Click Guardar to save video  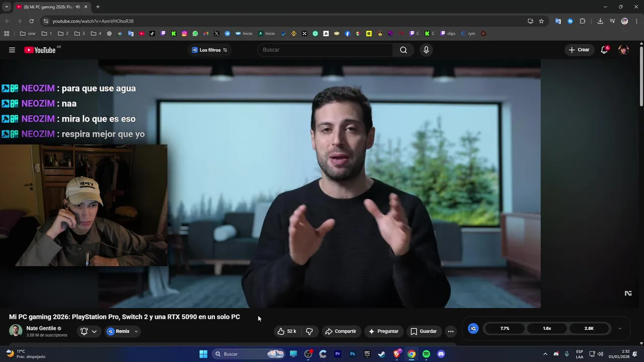424,331
